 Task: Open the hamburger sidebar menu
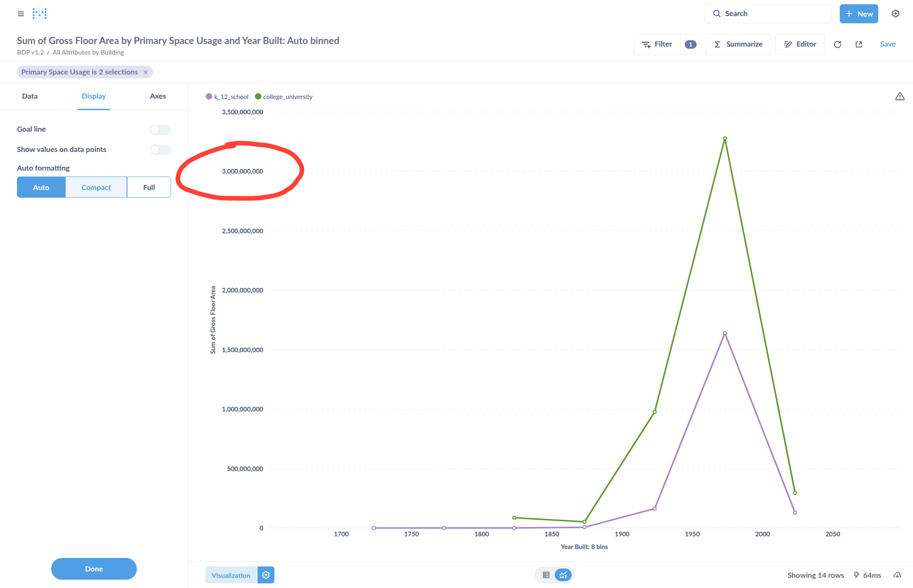[x=21, y=14]
